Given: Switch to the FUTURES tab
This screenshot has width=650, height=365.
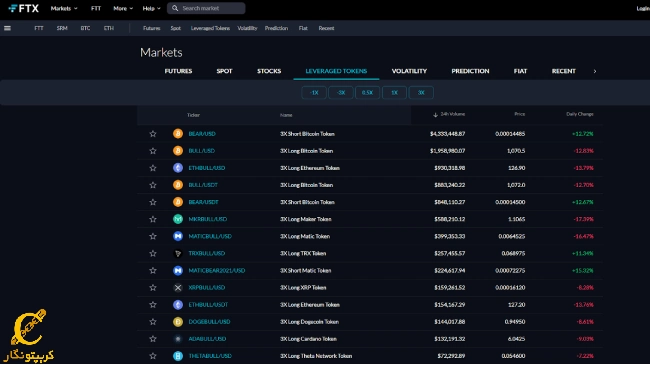Looking at the screenshot, I should click(x=178, y=71).
